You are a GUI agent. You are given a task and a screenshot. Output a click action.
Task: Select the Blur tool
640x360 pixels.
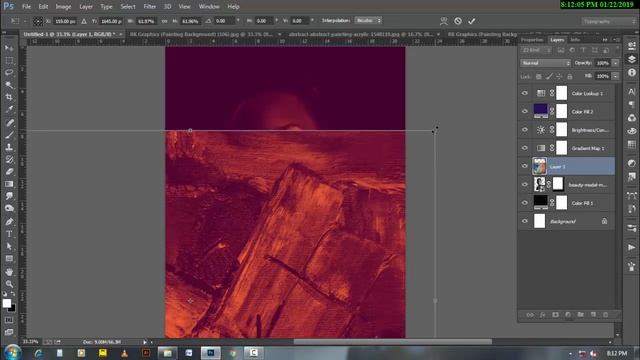point(9,196)
